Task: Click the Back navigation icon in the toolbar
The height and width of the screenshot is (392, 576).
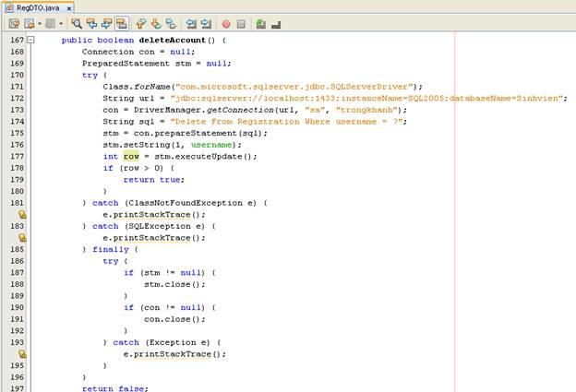Action: point(29,24)
